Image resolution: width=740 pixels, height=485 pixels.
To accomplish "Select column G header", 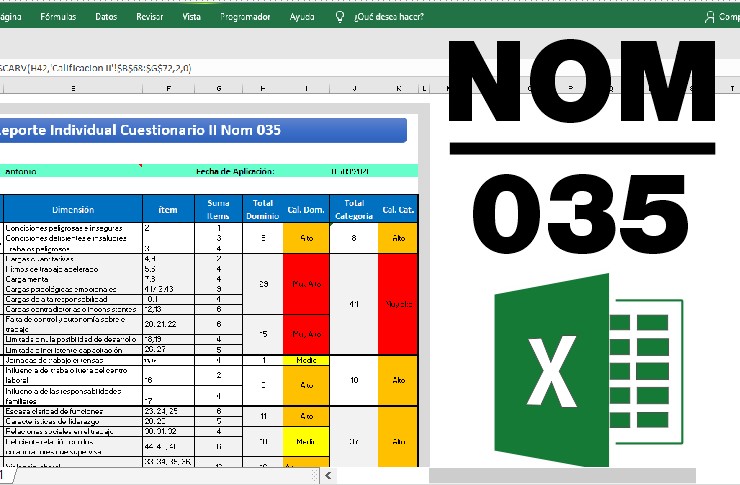I will [x=219, y=88].
